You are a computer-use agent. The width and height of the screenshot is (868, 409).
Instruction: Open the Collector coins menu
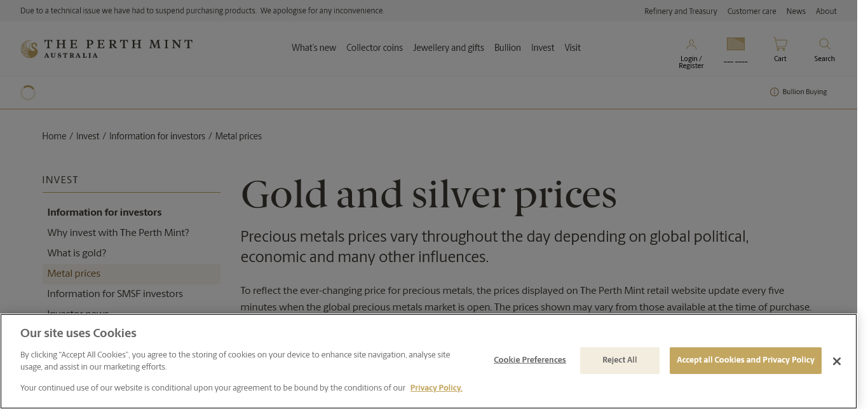click(x=374, y=48)
